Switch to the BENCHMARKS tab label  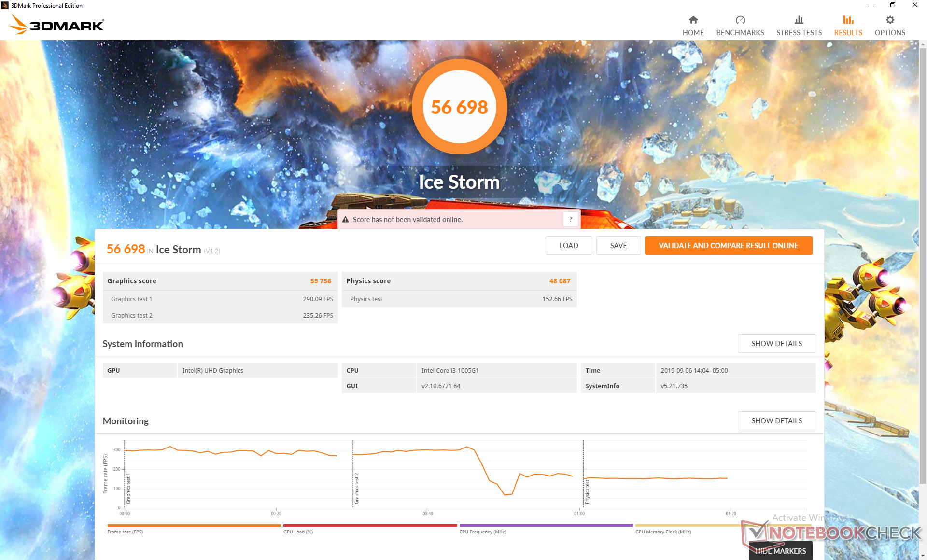(x=740, y=33)
